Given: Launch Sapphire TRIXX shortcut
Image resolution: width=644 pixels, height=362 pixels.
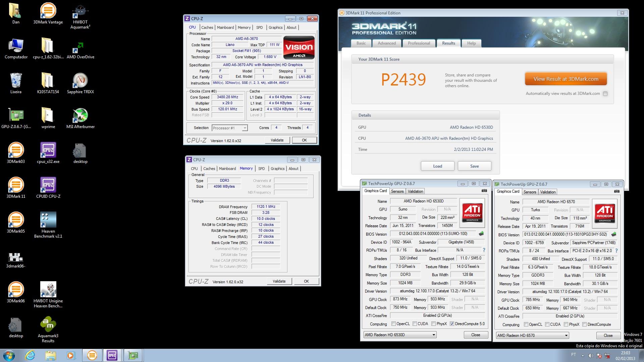Looking at the screenshot, I should tap(80, 83).
